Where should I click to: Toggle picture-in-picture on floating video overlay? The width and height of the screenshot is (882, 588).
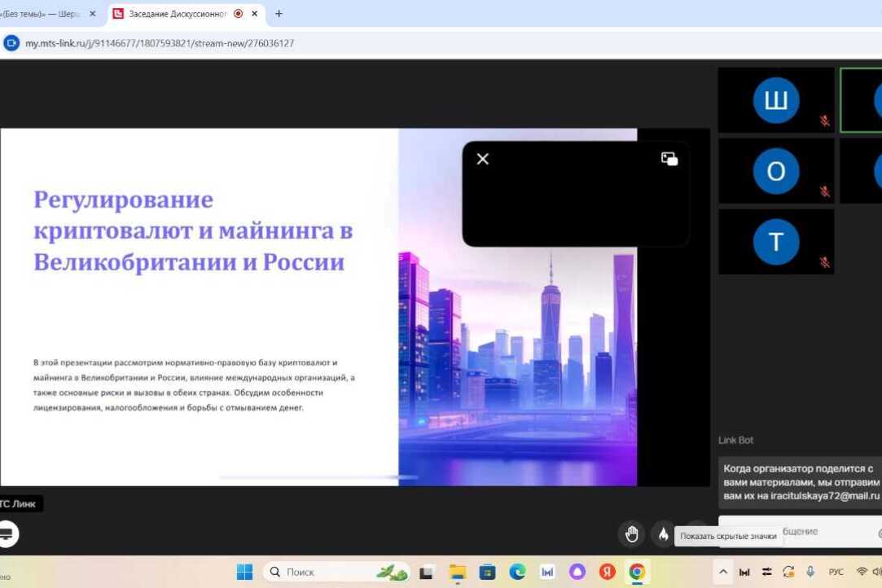(x=669, y=160)
